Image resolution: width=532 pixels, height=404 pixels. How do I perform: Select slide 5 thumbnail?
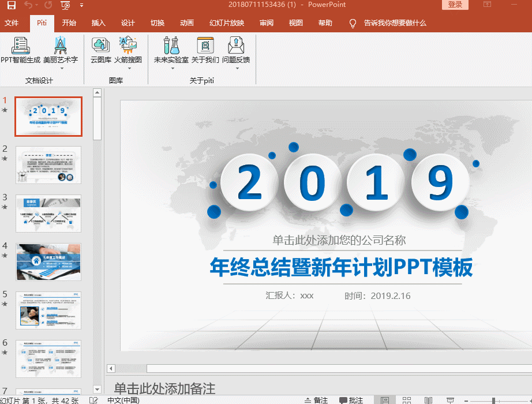[x=48, y=311]
